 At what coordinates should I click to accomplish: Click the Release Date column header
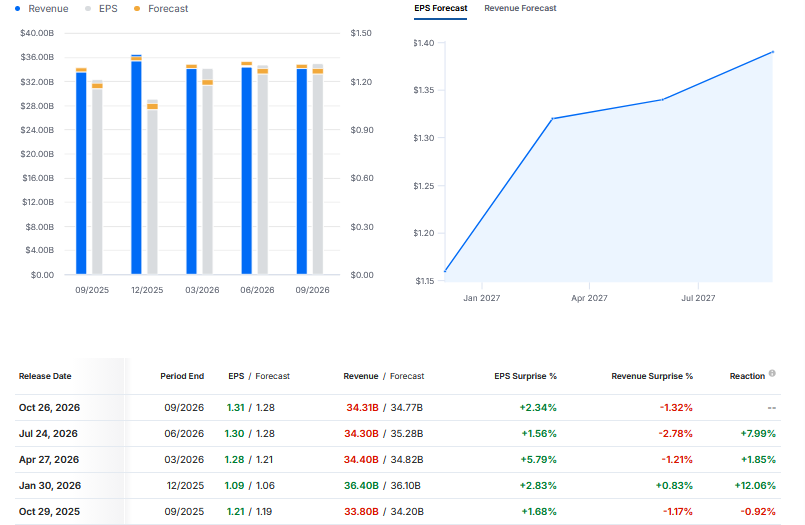(x=45, y=376)
